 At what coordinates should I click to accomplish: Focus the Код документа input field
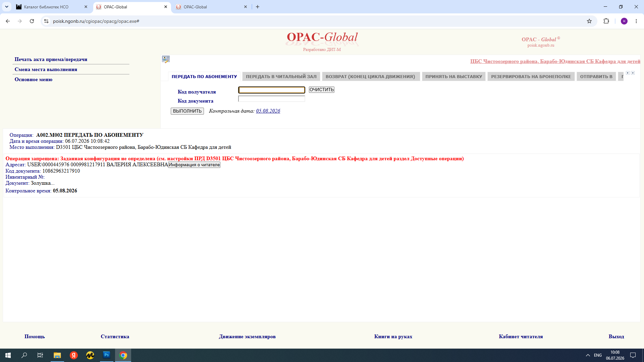[x=271, y=99]
